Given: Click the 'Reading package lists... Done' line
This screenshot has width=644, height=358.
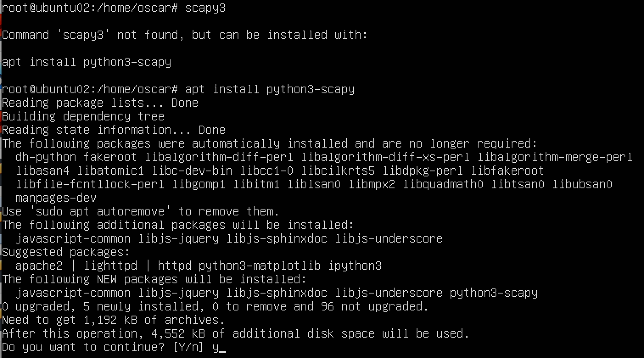Looking at the screenshot, I should coord(100,103).
